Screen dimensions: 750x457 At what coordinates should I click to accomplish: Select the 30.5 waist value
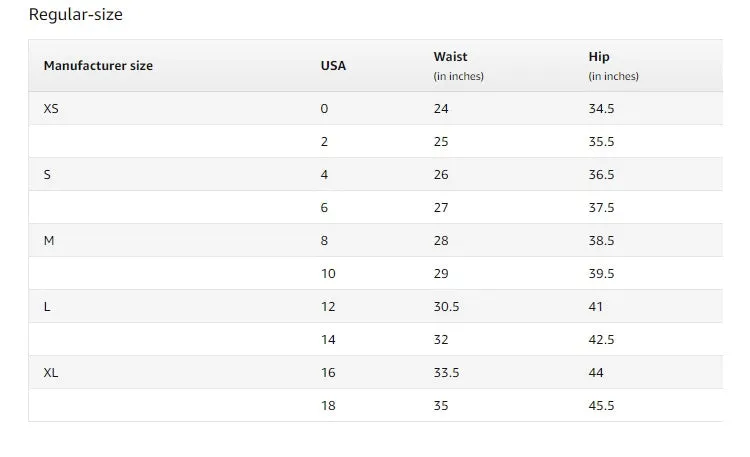pos(446,307)
